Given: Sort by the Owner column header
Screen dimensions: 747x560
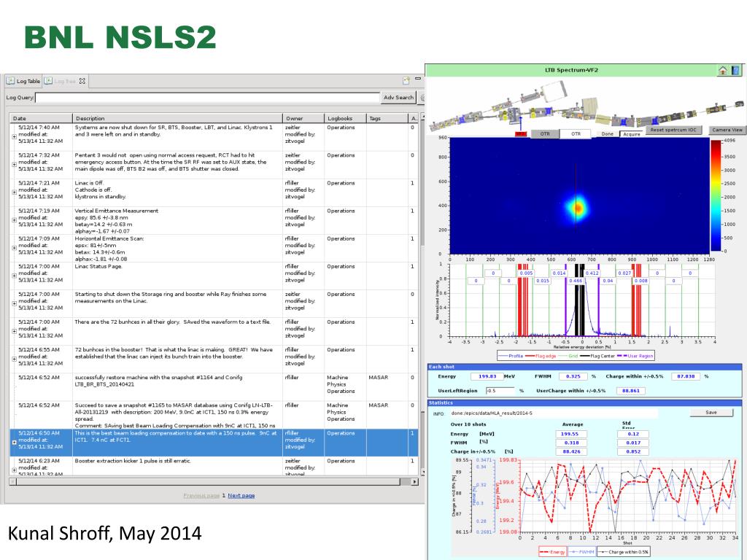Looking at the screenshot, I should (303, 118).
